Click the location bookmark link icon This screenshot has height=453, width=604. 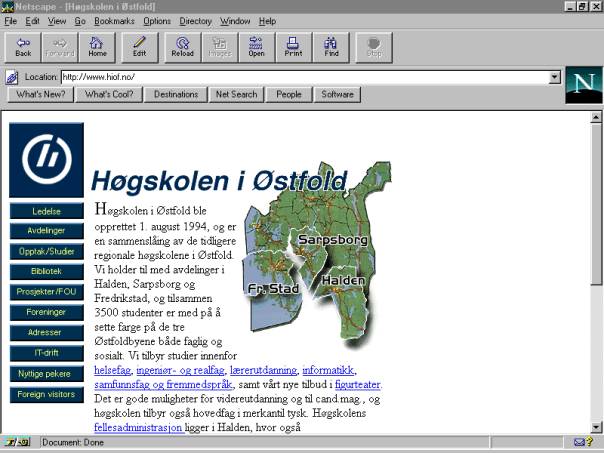pyautogui.click(x=12, y=77)
